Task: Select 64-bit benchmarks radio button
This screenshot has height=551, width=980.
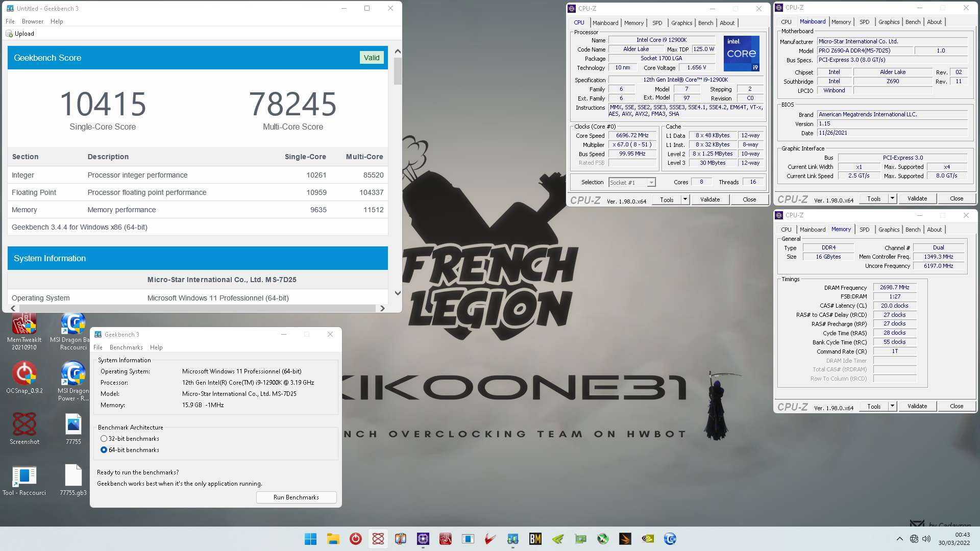Action: point(104,449)
